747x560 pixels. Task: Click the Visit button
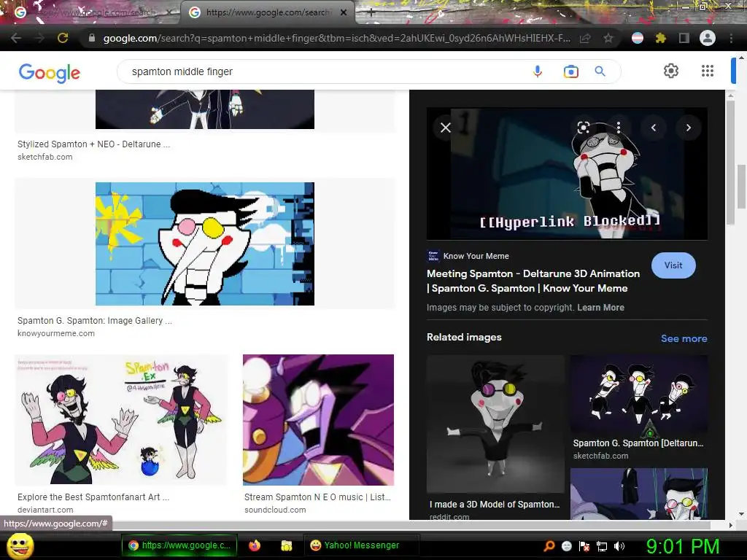tap(673, 265)
